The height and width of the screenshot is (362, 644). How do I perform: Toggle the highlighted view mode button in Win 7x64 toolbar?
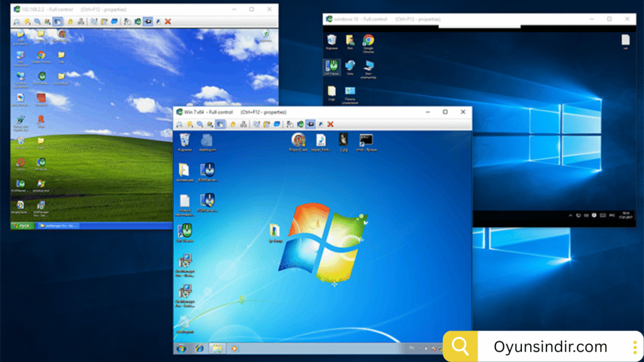tap(220, 124)
